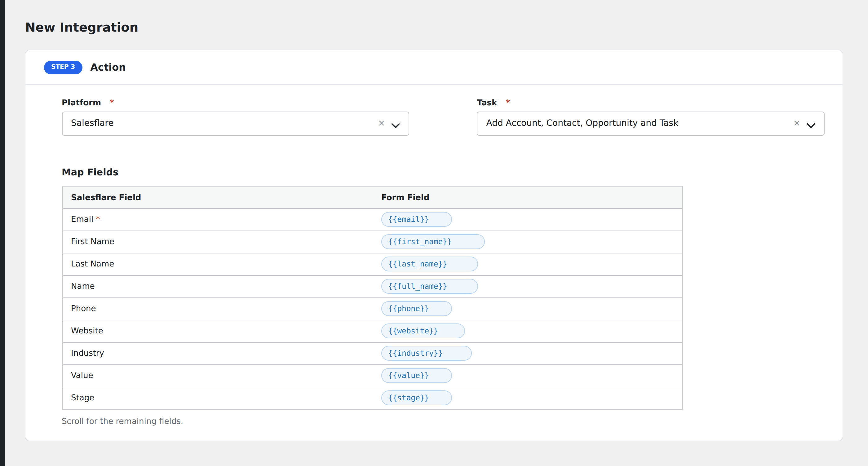Click the Email row label
Image resolution: width=868 pixels, height=466 pixels.
[x=82, y=219]
